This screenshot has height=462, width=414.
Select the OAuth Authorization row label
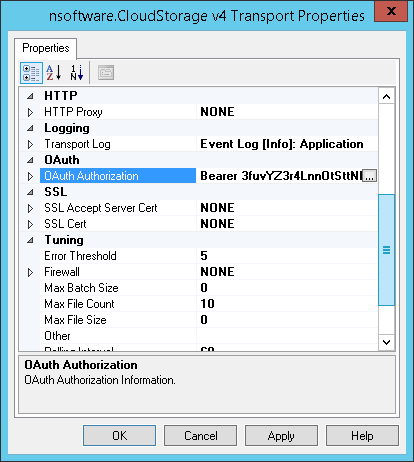(x=118, y=176)
